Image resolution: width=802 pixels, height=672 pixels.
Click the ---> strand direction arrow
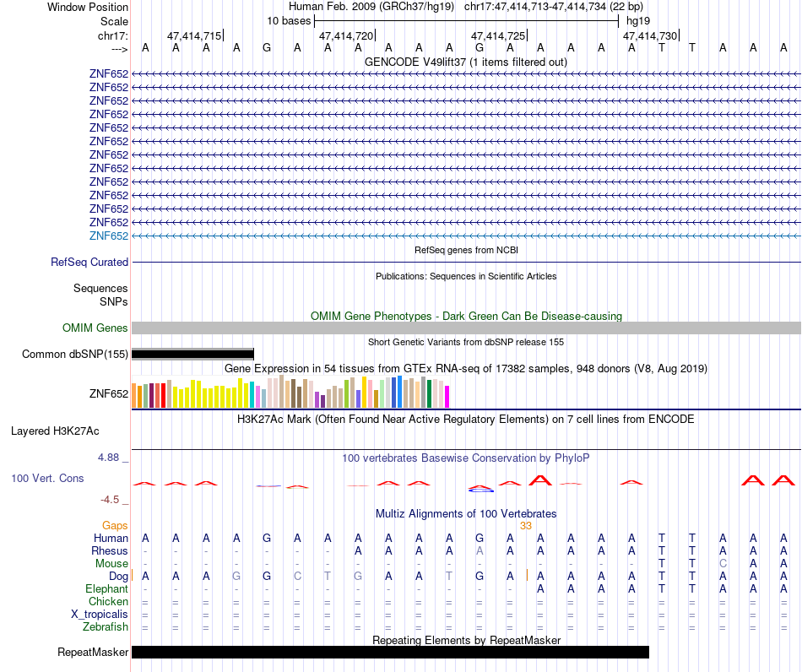119,49
